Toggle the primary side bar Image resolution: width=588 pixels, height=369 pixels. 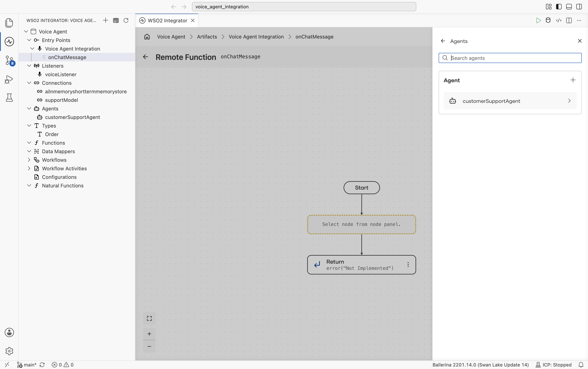click(x=559, y=7)
